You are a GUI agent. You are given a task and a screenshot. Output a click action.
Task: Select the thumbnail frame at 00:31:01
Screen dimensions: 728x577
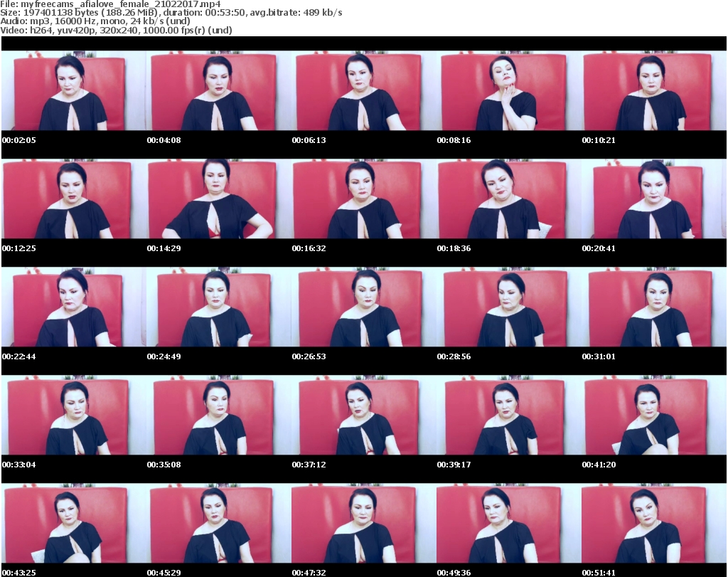pos(654,307)
